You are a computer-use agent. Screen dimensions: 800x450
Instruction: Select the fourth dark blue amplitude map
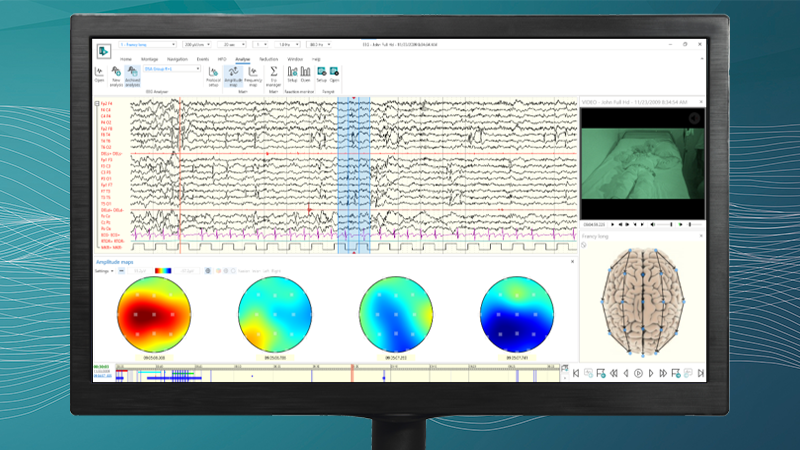[517, 314]
